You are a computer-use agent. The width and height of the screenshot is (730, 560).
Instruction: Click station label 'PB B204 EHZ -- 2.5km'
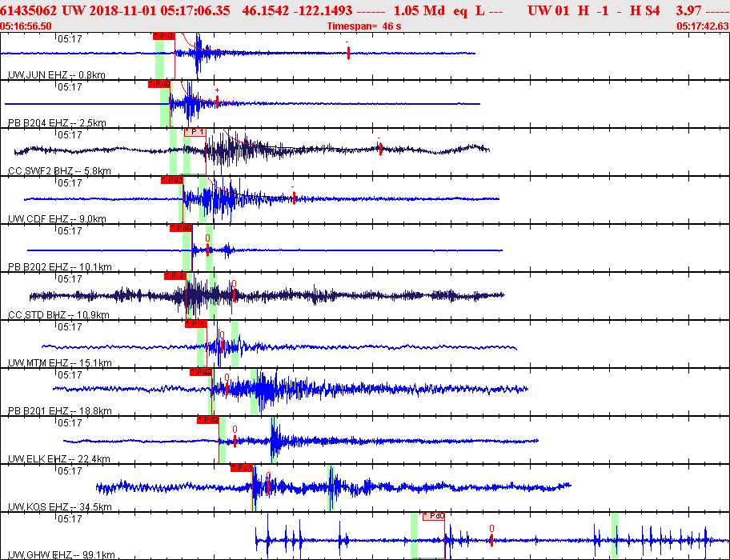click(x=57, y=122)
